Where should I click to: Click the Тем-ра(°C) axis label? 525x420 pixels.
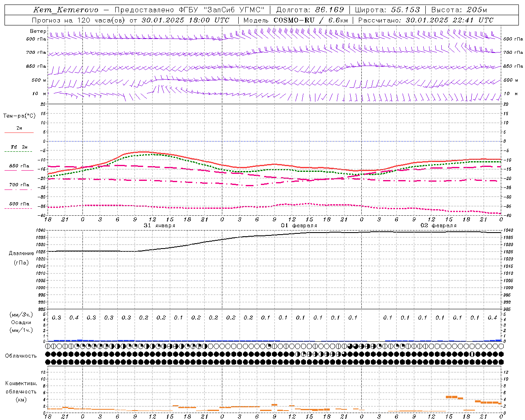coord(19,116)
